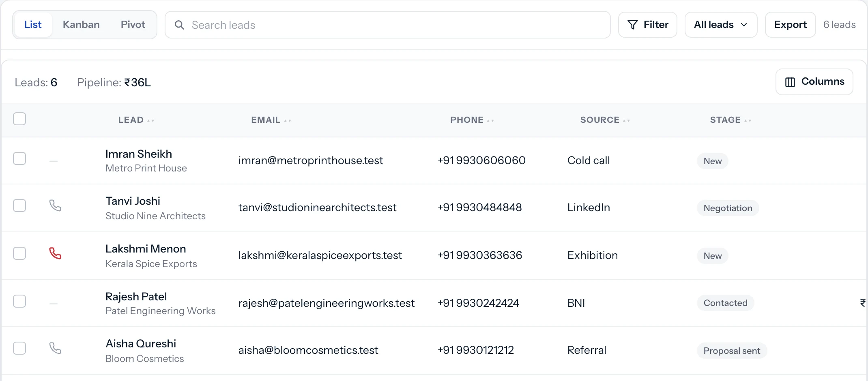Open the Columns chooser button

tap(814, 82)
